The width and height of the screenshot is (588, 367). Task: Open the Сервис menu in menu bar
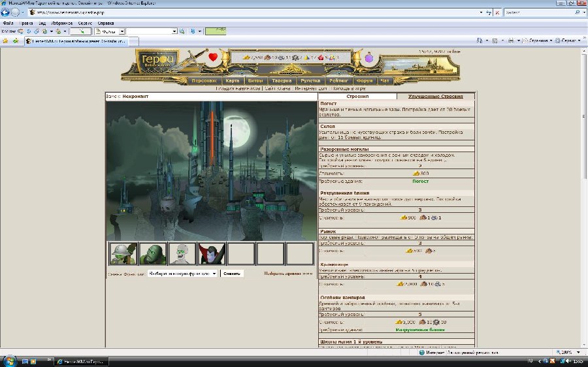[x=85, y=24]
